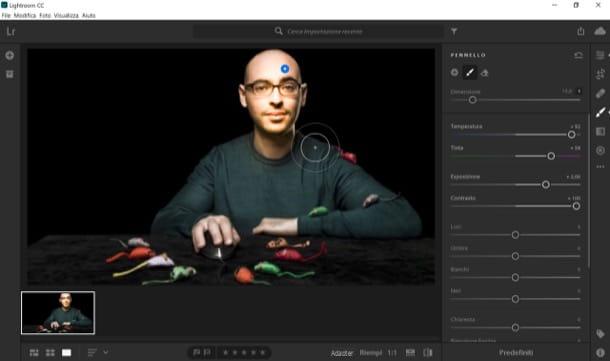Select the Linear gradient tool

click(x=600, y=131)
